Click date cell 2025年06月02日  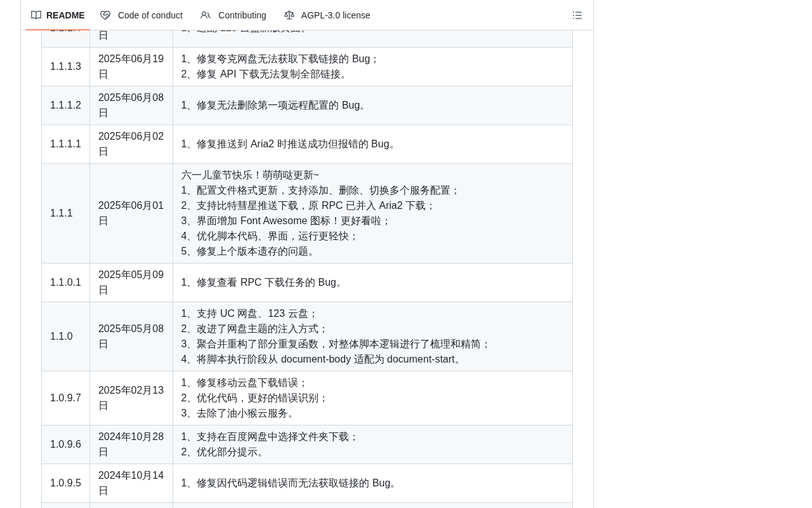pos(131,144)
